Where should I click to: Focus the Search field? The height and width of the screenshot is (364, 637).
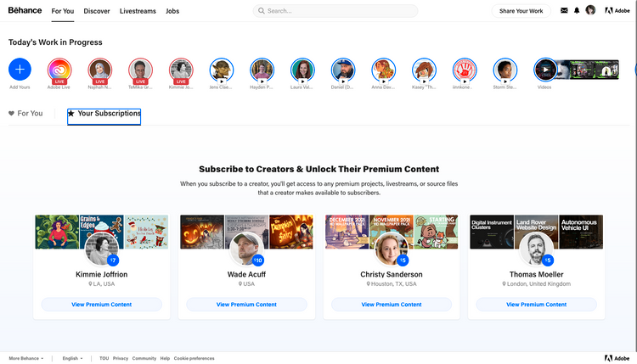click(335, 11)
